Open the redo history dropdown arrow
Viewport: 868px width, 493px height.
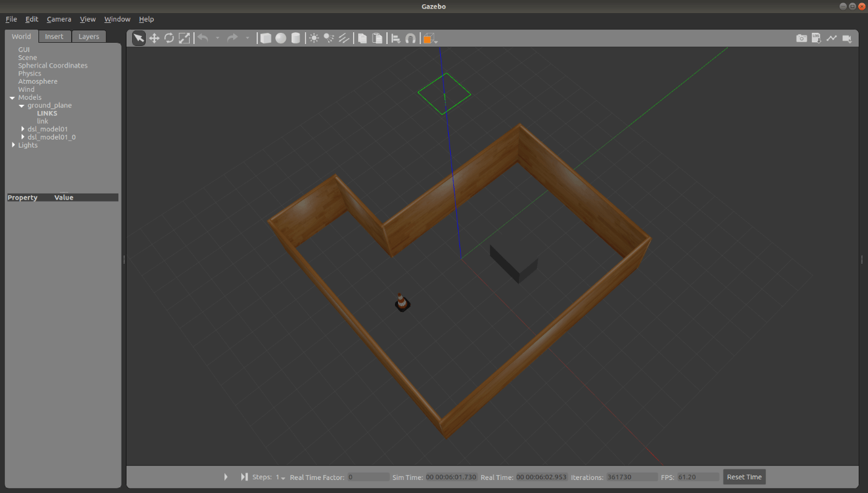pos(247,38)
